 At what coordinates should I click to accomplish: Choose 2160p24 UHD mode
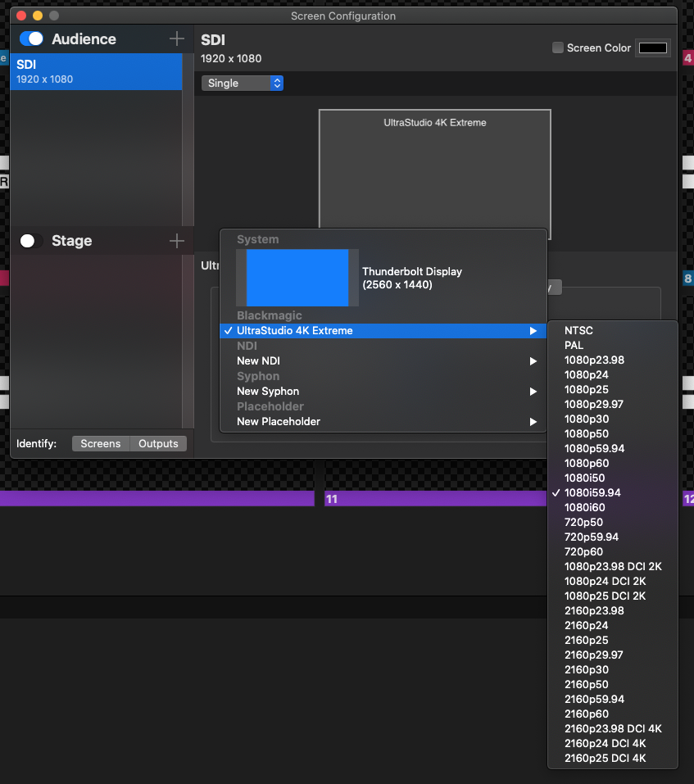(613, 626)
